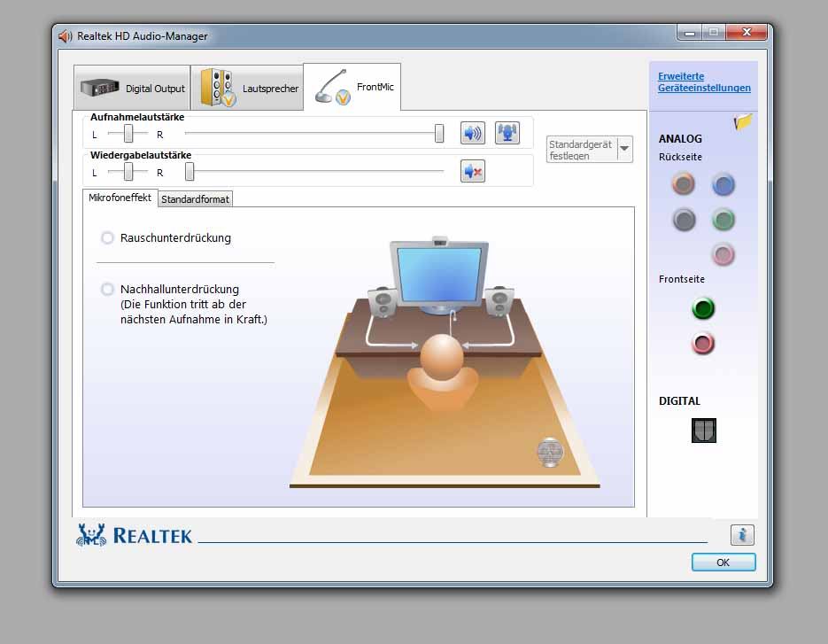Close the Realtek HD Audio-Manager window
This screenshot has height=644, width=828.
[747, 32]
